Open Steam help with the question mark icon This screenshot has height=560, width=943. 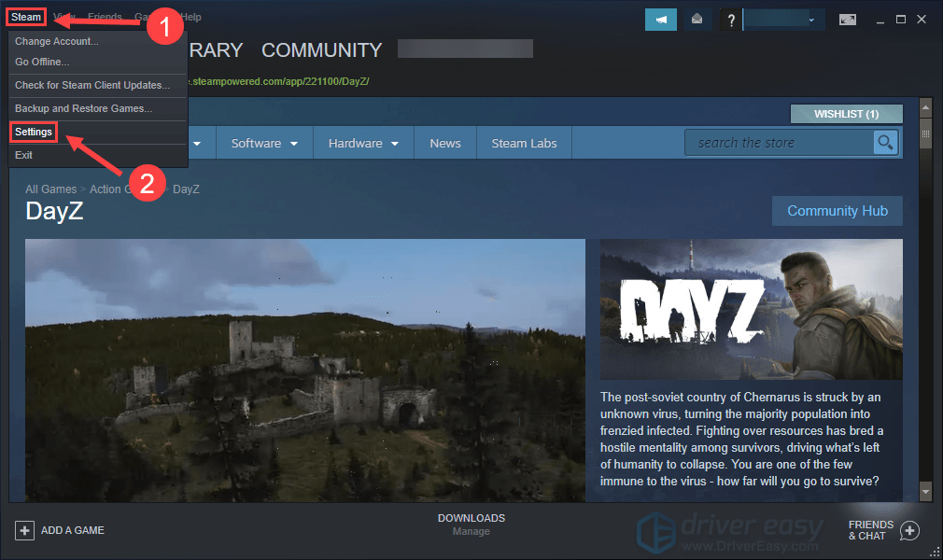(730, 19)
